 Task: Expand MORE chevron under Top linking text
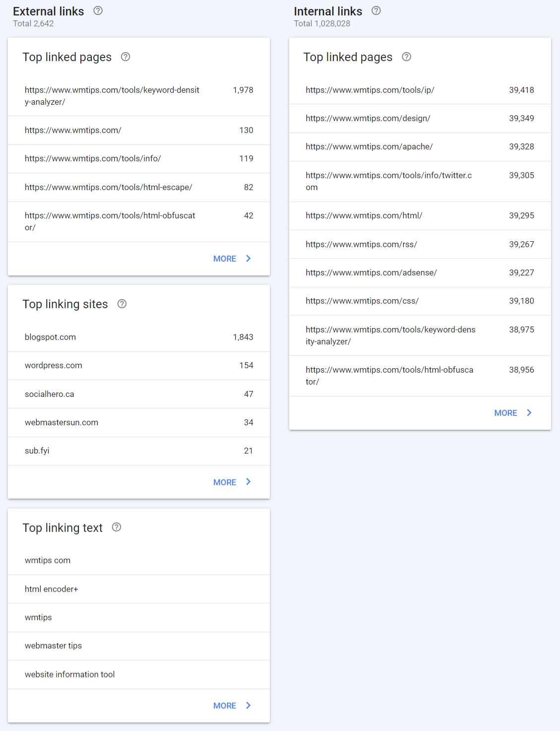(x=248, y=705)
